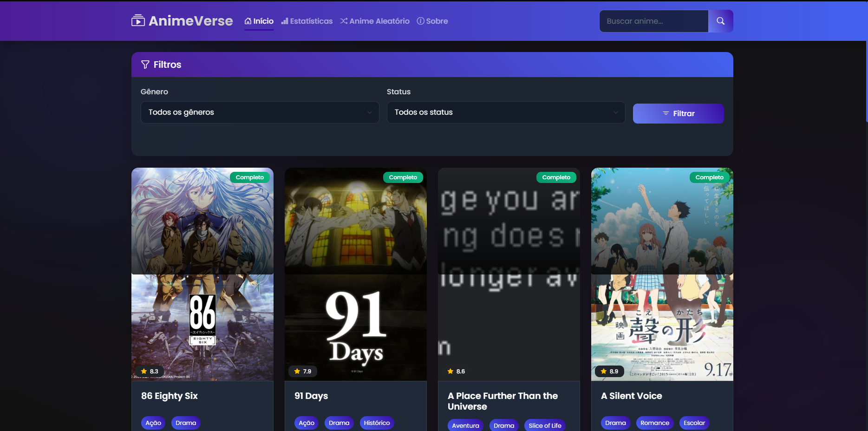Click the Slice of Life genre tag

545,425
